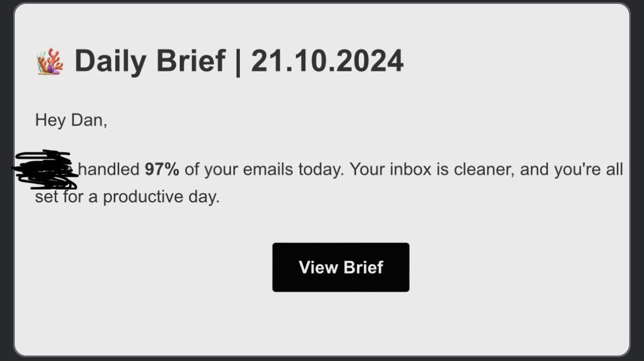The image size is (644, 361).
Task: Click the coral emoji icon
Action: pyautogui.click(x=50, y=62)
